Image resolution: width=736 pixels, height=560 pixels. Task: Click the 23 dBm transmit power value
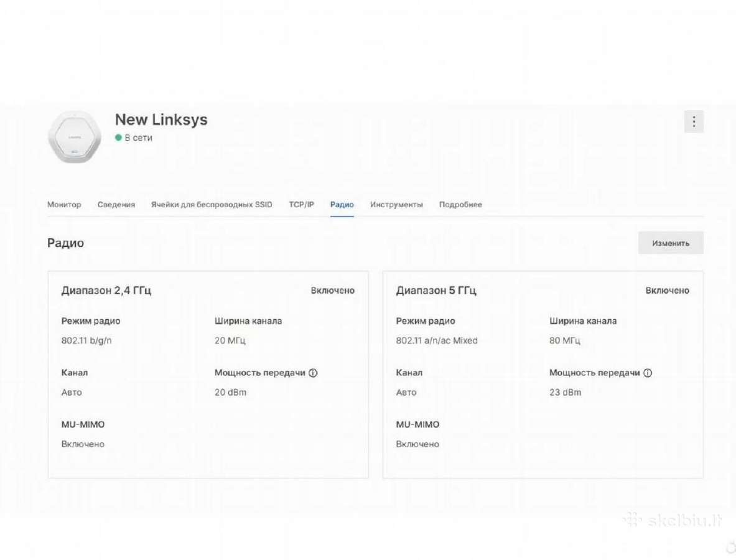(565, 393)
